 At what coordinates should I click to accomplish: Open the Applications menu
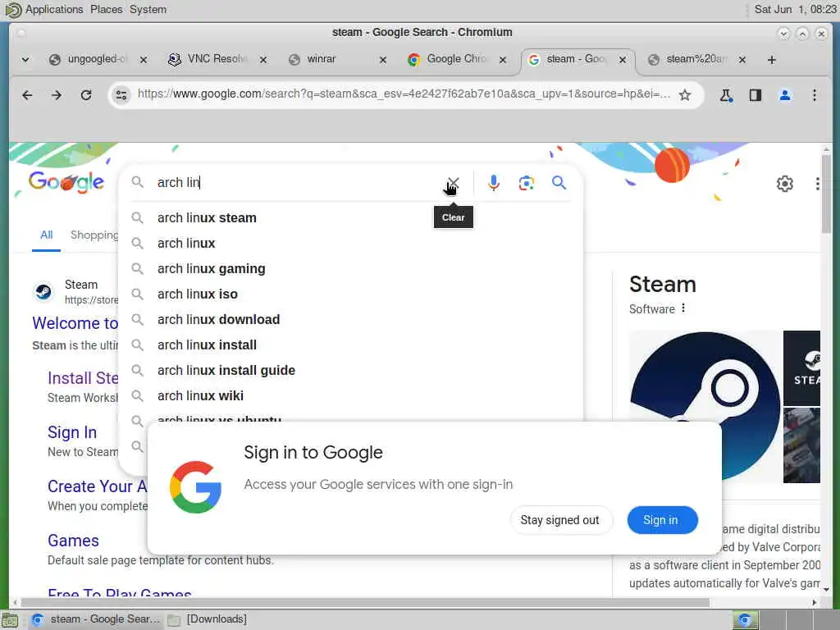[x=54, y=10]
